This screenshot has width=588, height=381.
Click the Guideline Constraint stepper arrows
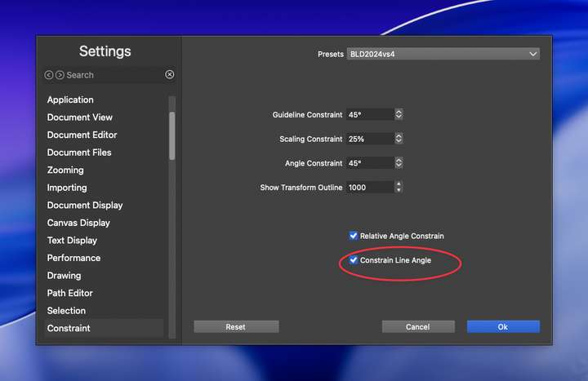pos(399,115)
